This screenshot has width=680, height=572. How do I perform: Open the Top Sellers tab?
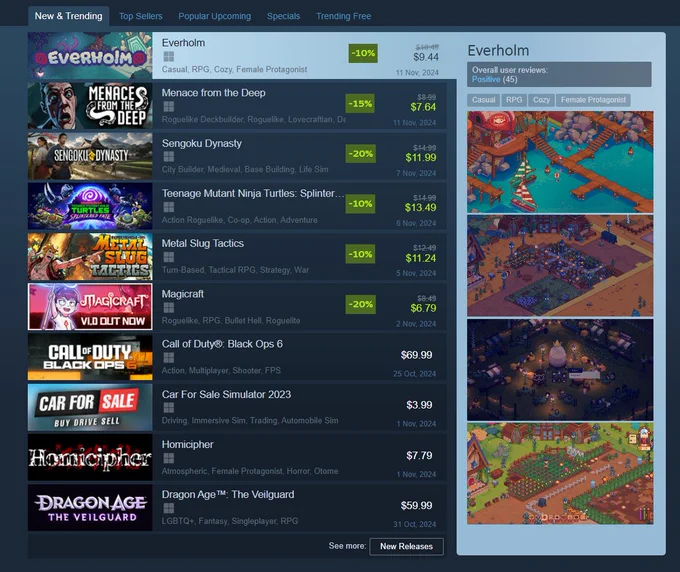141,16
